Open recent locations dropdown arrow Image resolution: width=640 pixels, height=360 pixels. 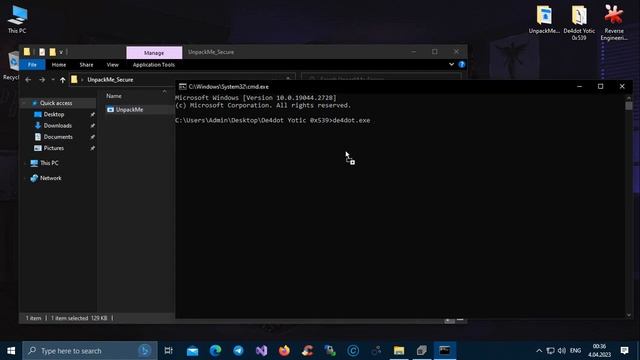pos(53,80)
